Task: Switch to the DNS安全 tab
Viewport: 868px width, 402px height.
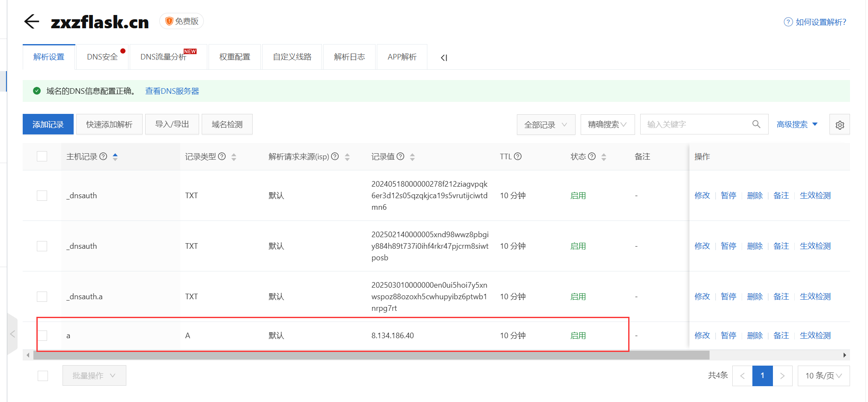Action: click(102, 57)
